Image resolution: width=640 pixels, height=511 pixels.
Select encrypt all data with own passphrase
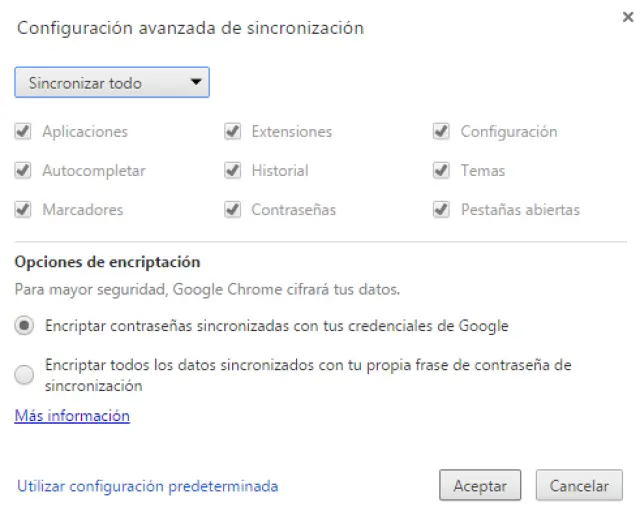pos(25,375)
